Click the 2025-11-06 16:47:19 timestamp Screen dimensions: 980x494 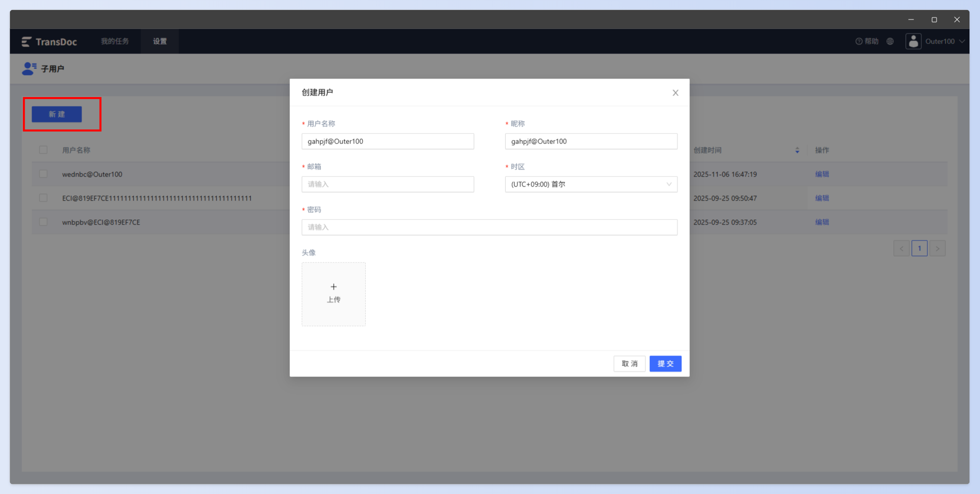coord(725,174)
